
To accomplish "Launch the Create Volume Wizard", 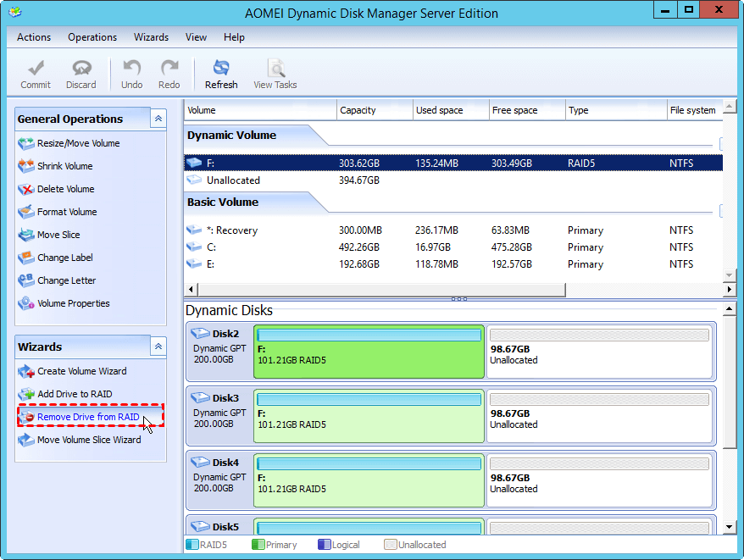I will coord(81,372).
